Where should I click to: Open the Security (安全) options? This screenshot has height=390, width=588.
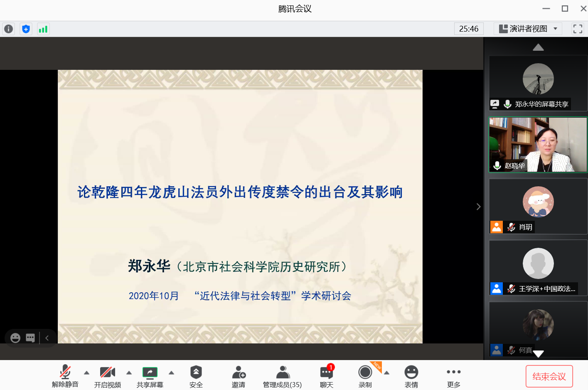coord(196,376)
